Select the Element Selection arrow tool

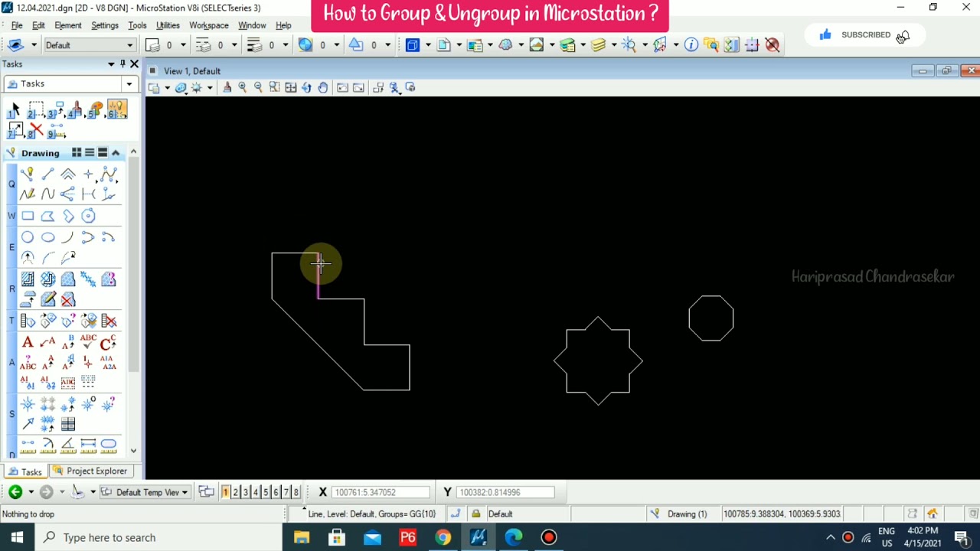pos(15,111)
